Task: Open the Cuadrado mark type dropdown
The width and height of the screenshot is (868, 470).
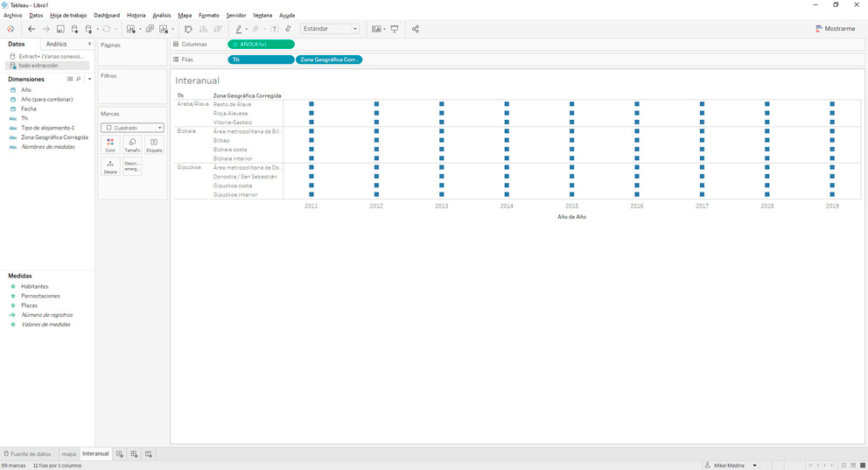Action: click(x=132, y=128)
